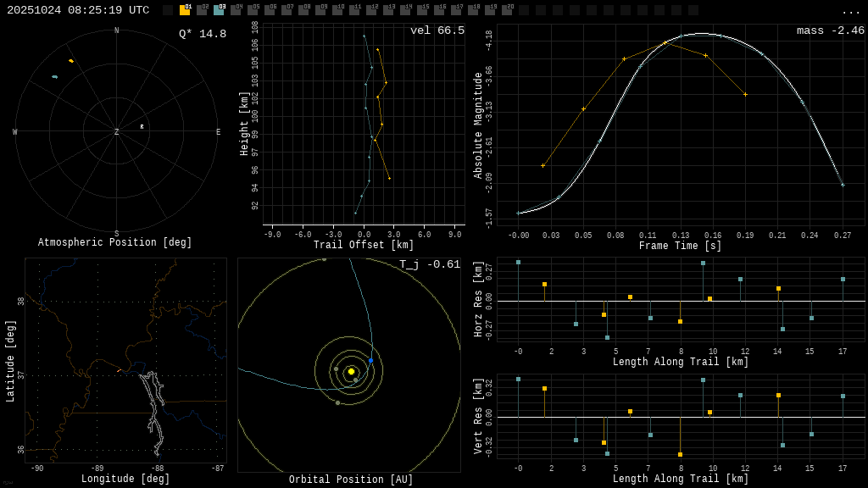Click the zenith Z marker in polar plot
The width and height of the screenshot is (868, 488).
117,132
